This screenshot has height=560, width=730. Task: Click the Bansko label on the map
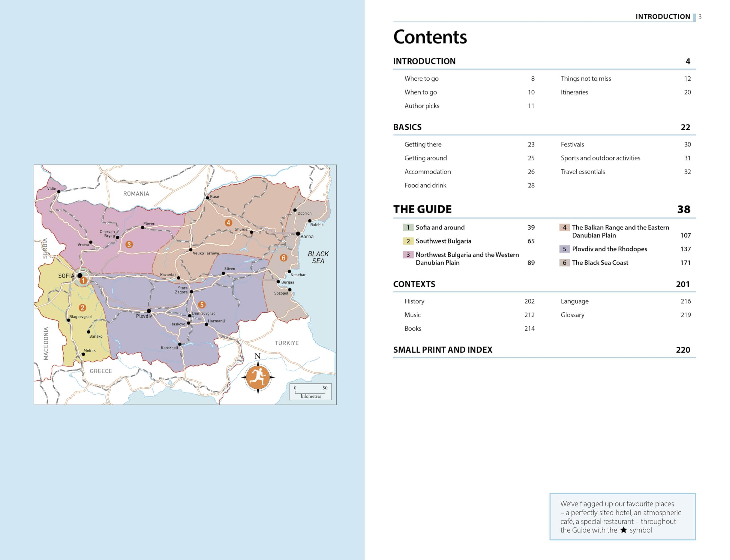tap(96, 336)
